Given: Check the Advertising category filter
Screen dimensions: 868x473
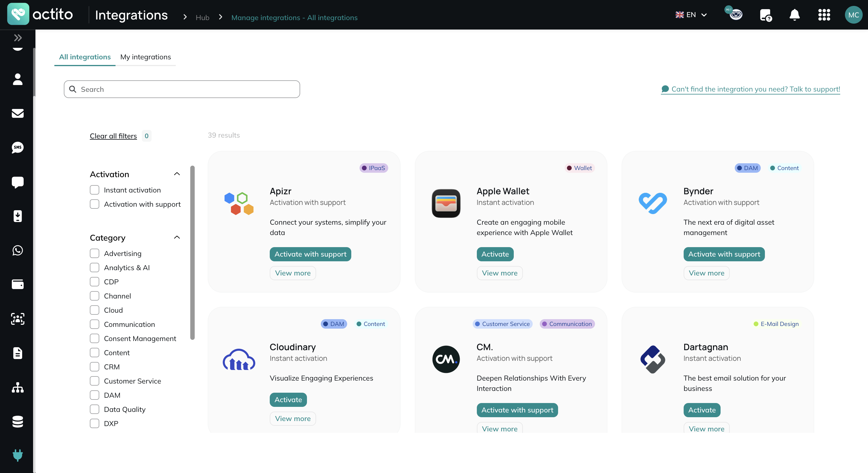Looking at the screenshot, I should click(94, 254).
